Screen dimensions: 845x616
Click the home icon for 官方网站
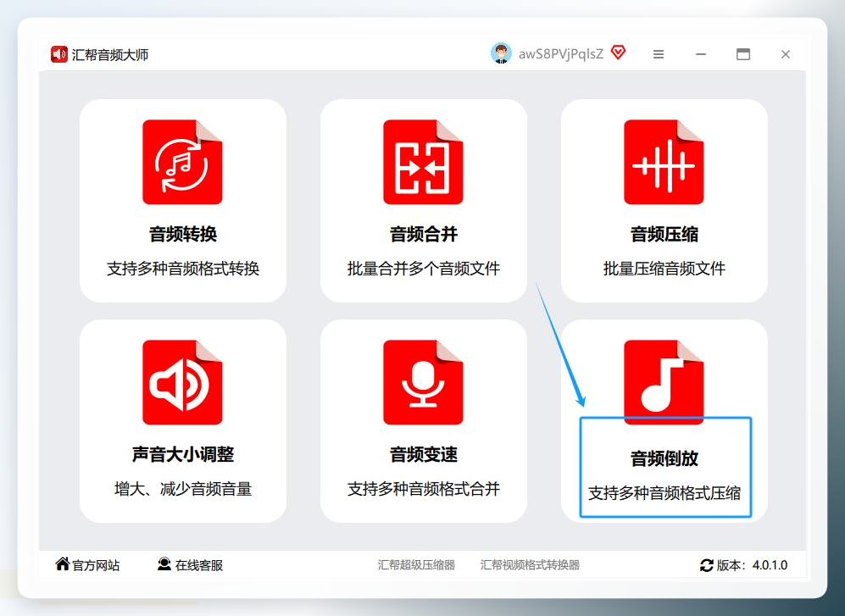[63, 563]
